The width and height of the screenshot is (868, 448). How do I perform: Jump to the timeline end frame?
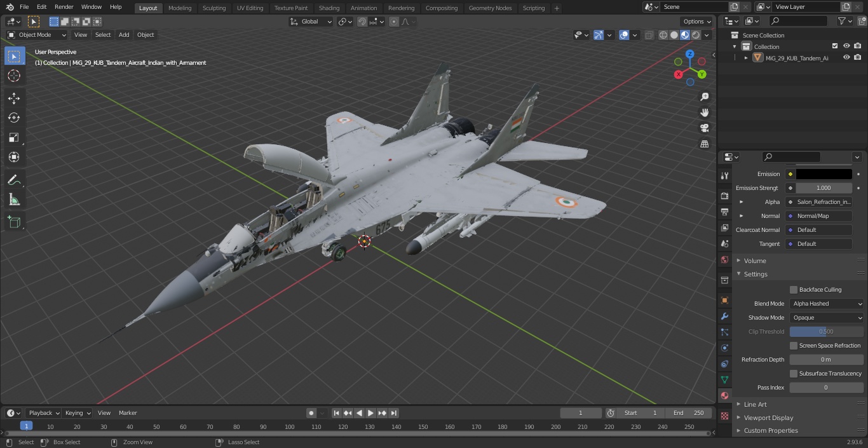tap(393, 413)
